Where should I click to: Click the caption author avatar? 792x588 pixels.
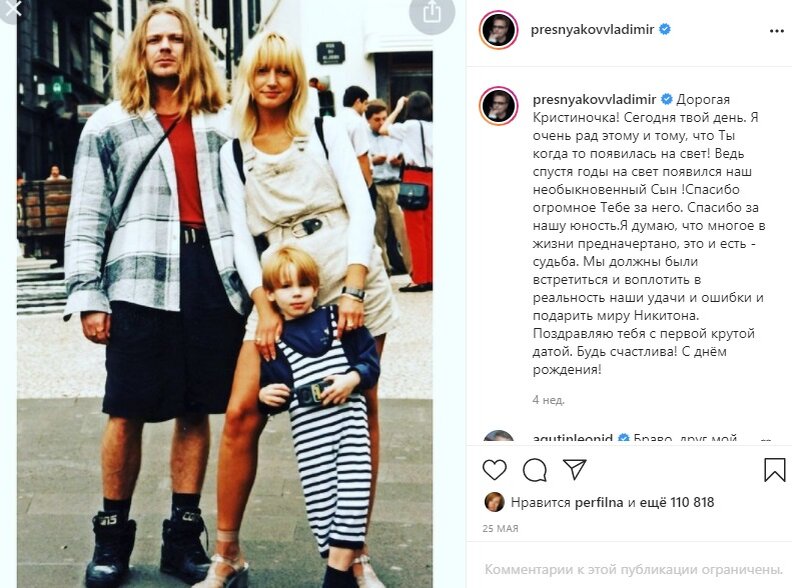pos(498,106)
